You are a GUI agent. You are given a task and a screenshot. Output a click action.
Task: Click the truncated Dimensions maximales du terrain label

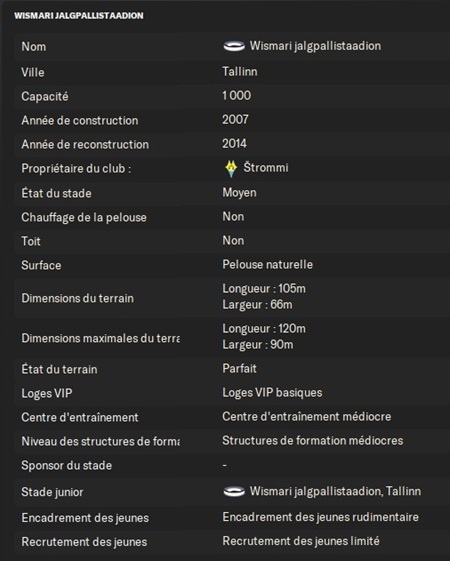pos(101,338)
